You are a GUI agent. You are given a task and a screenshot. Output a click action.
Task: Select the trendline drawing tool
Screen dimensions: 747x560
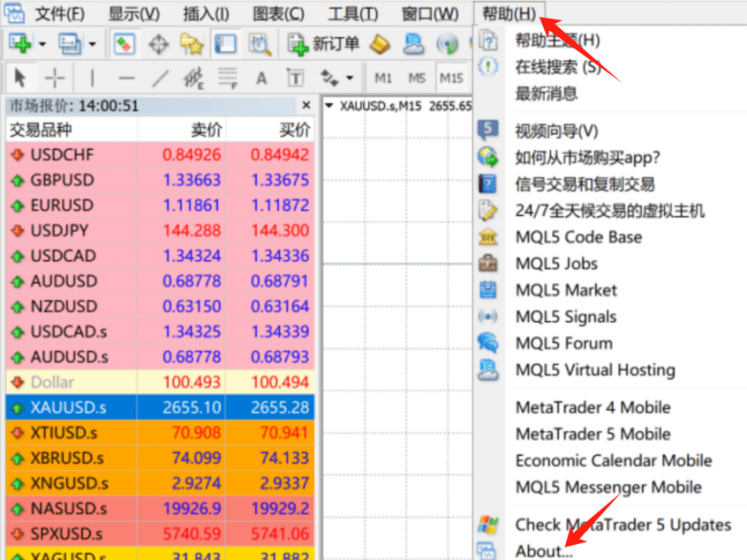tap(160, 77)
